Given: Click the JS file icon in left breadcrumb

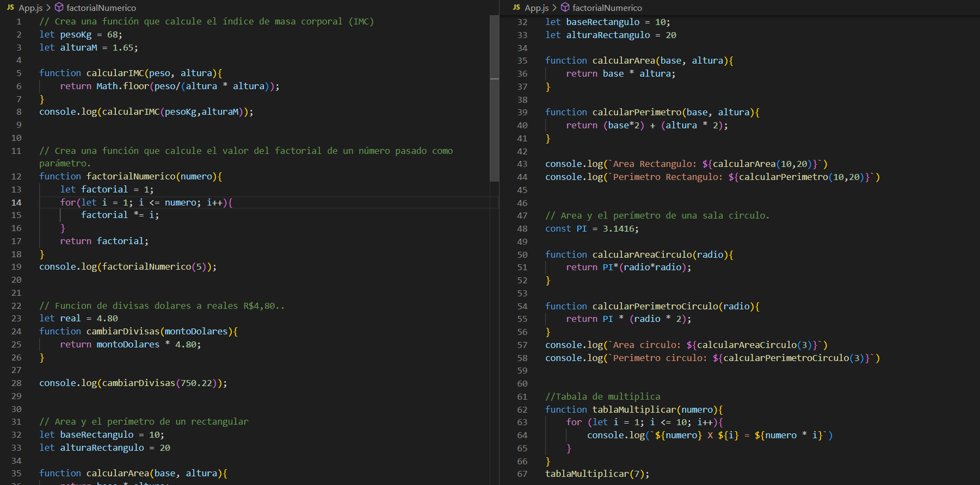Looking at the screenshot, I should tap(10, 8).
